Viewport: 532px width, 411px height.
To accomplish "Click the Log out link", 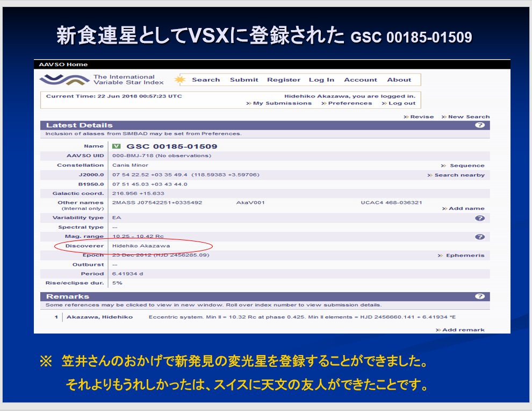I will [401, 103].
